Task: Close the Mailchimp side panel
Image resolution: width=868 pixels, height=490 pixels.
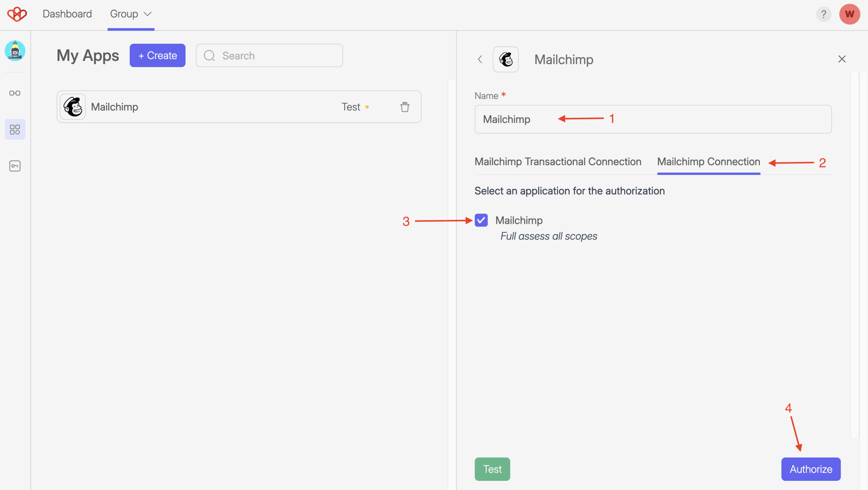Action: tap(842, 59)
